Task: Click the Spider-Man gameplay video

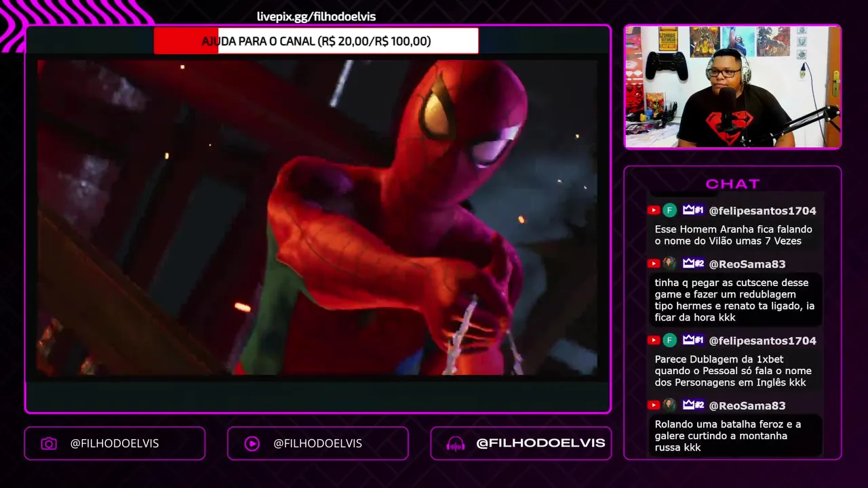Action: [317, 217]
